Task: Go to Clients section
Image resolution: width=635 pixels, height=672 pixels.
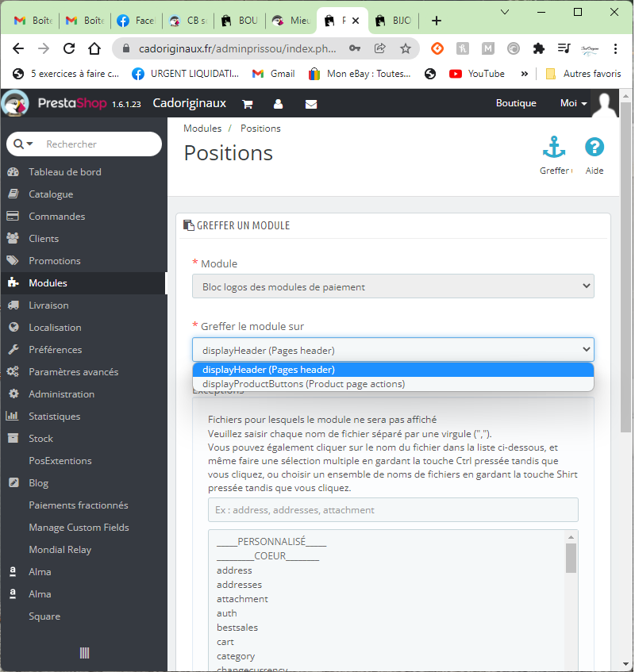Action: point(44,239)
